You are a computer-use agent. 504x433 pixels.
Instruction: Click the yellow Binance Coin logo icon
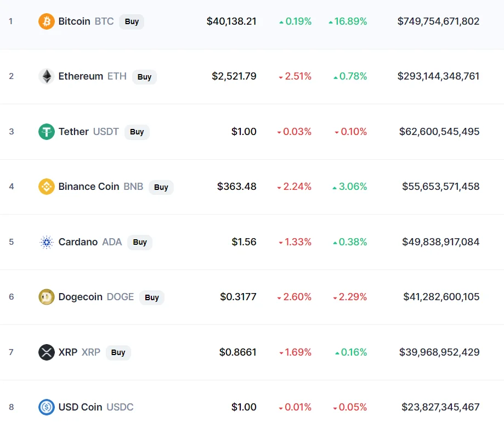pyautogui.click(x=47, y=187)
